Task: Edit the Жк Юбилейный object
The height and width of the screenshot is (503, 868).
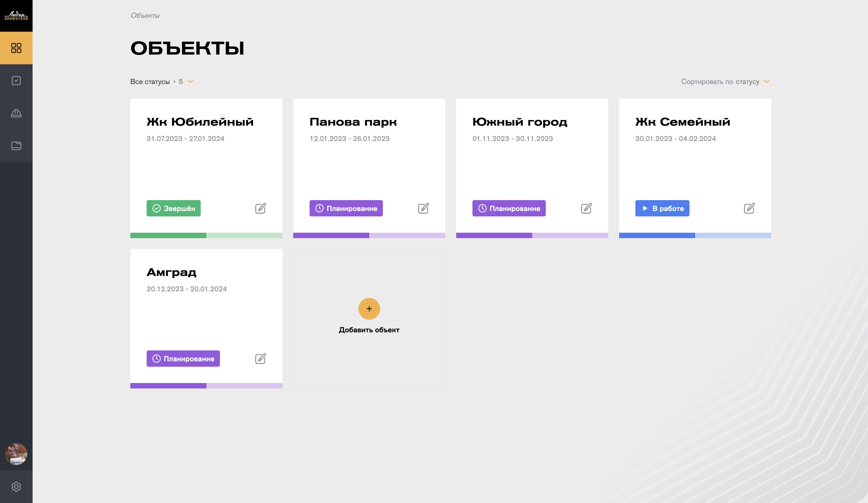Action: click(x=260, y=208)
